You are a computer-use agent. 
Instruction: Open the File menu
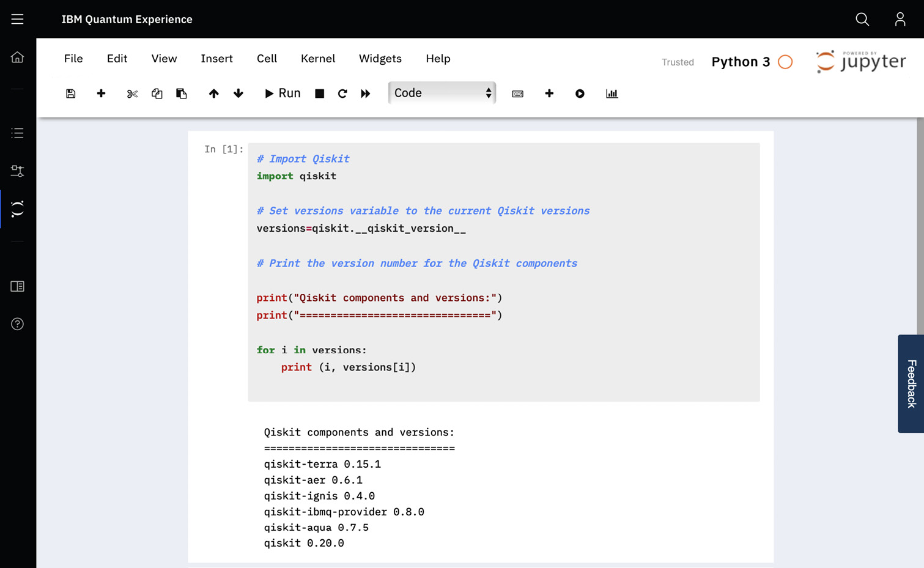coord(73,59)
